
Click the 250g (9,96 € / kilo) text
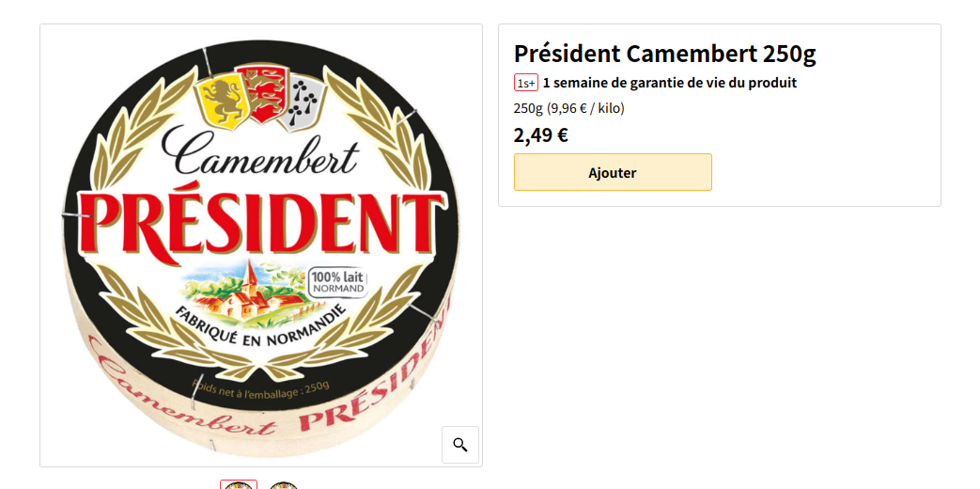click(x=568, y=108)
